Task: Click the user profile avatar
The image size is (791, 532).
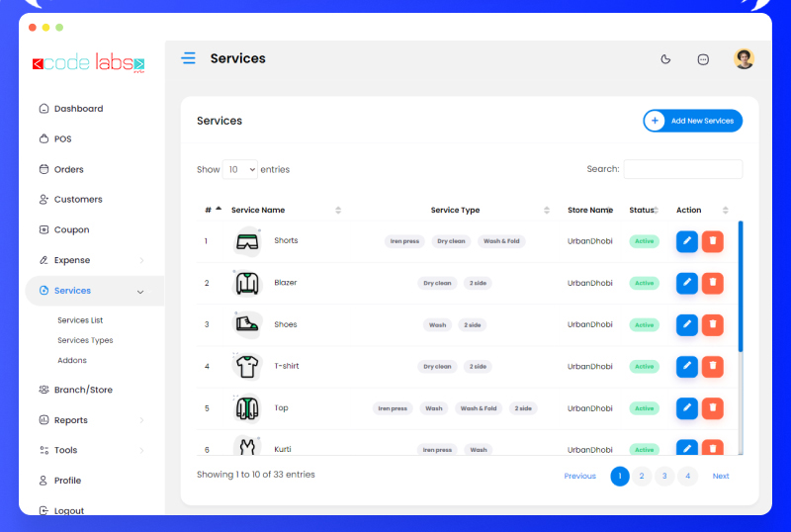Action: pyautogui.click(x=744, y=59)
